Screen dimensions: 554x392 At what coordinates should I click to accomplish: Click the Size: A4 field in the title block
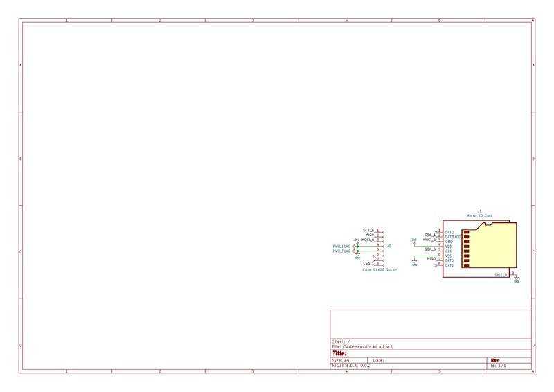341,361
